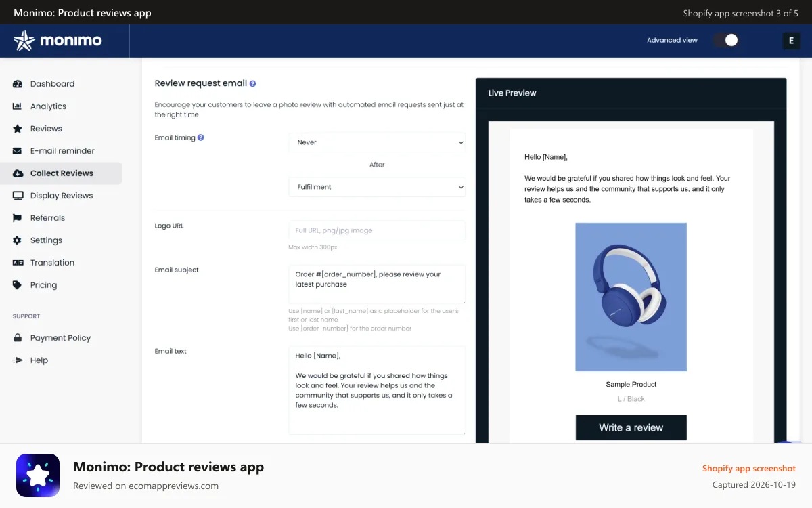
Task: Open the Never email timing dropdown
Action: pos(377,142)
